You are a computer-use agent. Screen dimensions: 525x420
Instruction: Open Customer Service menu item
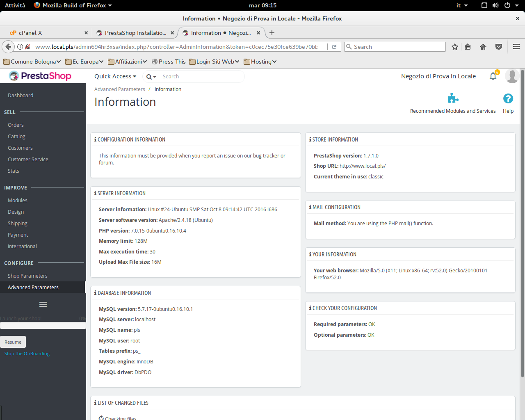coord(28,159)
